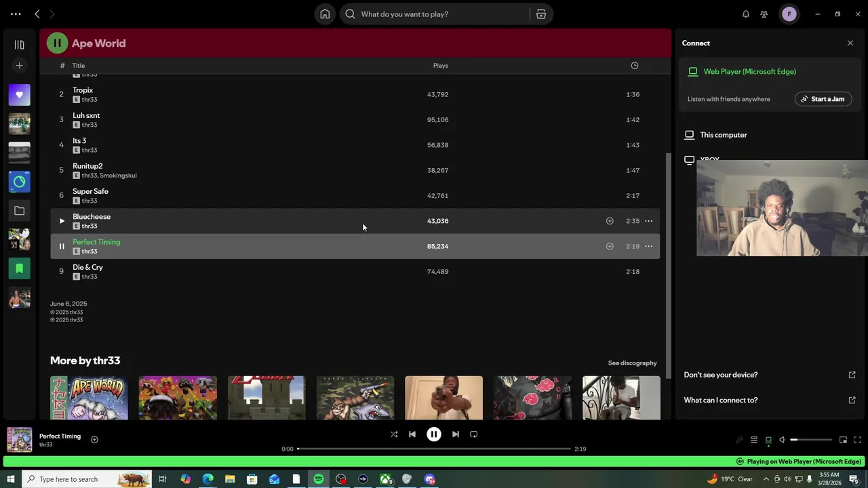Image resolution: width=868 pixels, height=488 pixels.
Task: Toggle shuffle in the player bar
Action: 394,434
